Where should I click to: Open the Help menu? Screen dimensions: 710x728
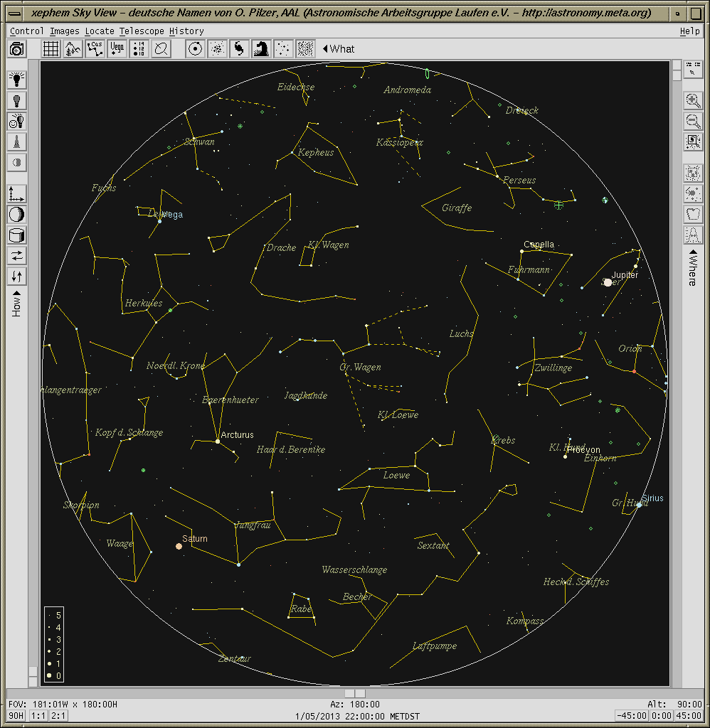[689, 31]
